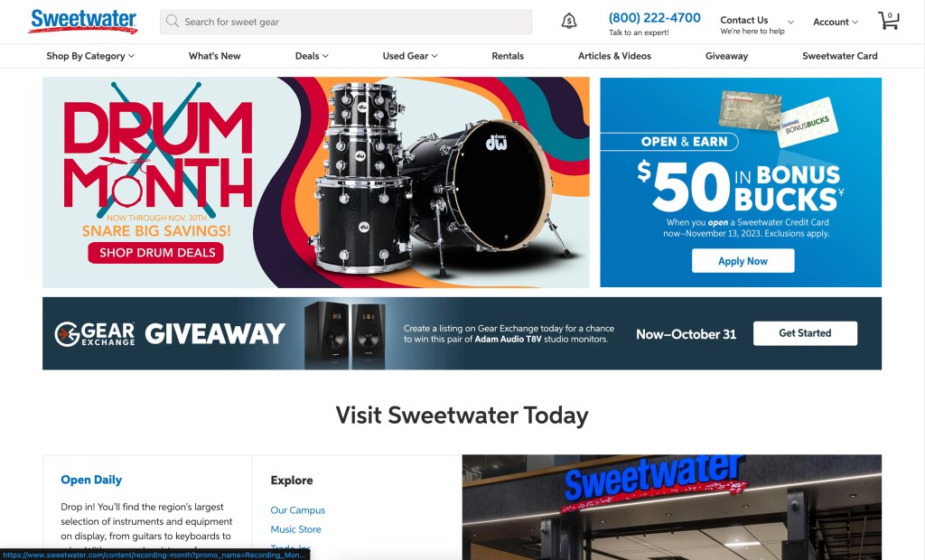Viewport: 925px width, 560px height.
Task: Click the price alert bell icon
Action: tap(569, 22)
